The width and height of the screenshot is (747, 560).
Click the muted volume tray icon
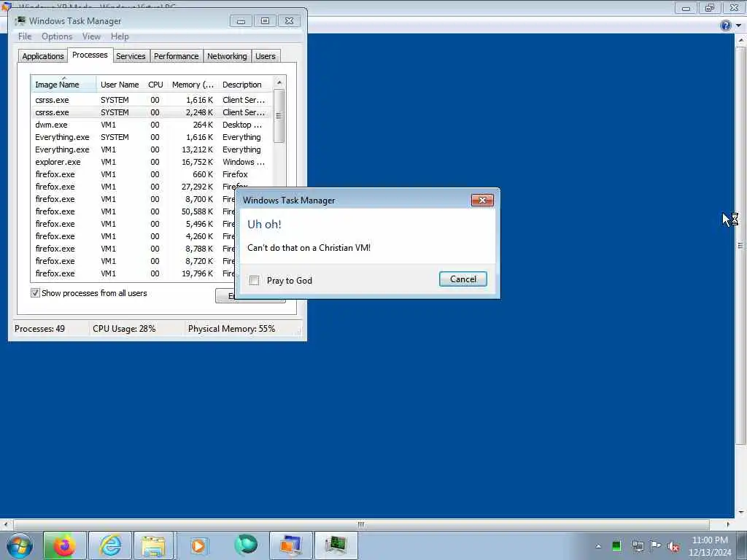(x=673, y=546)
